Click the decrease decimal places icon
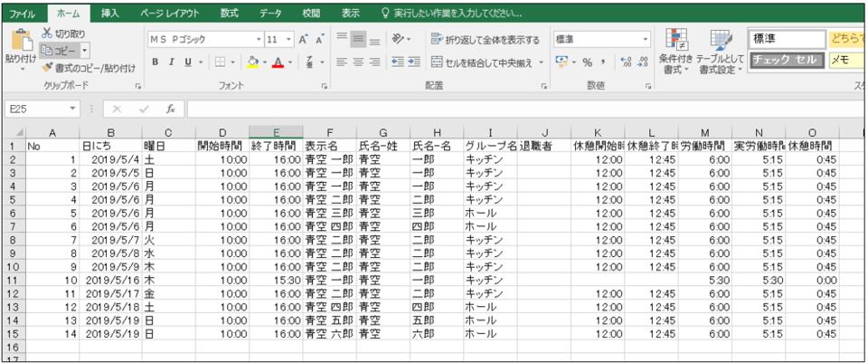The image size is (868, 363). coord(643,62)
